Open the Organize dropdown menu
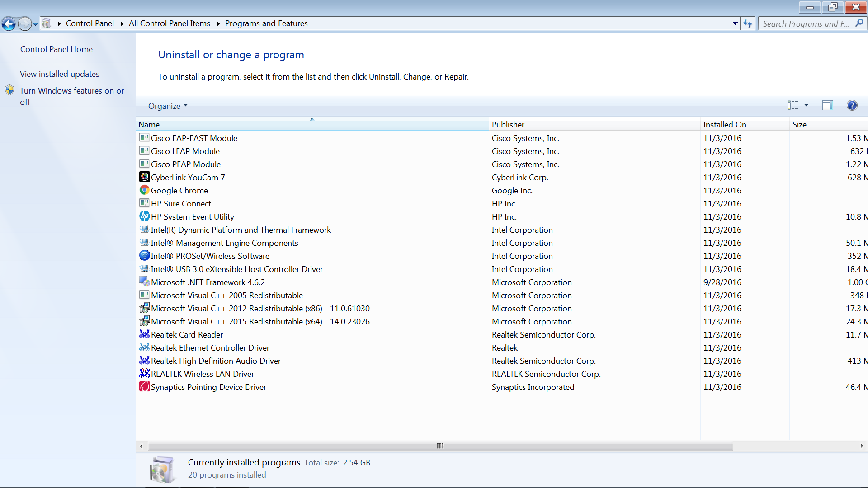 pyautogui.click(x=167, y=106)
